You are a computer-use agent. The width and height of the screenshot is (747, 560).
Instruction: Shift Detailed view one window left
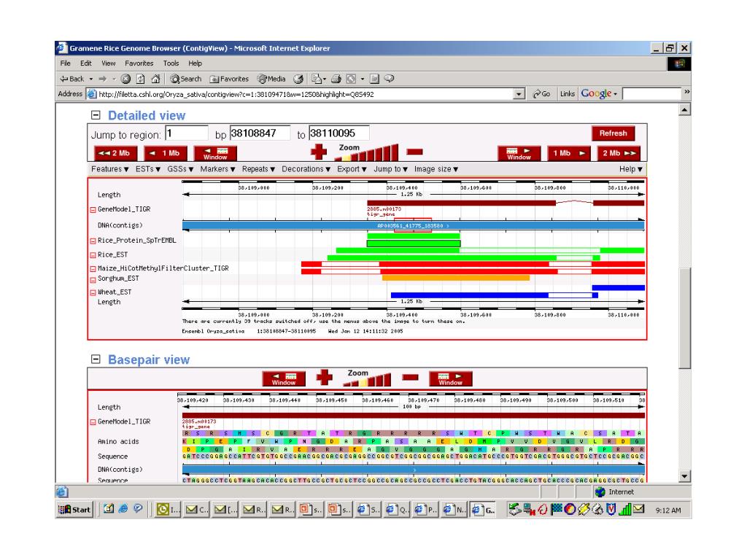coord(215,153)
